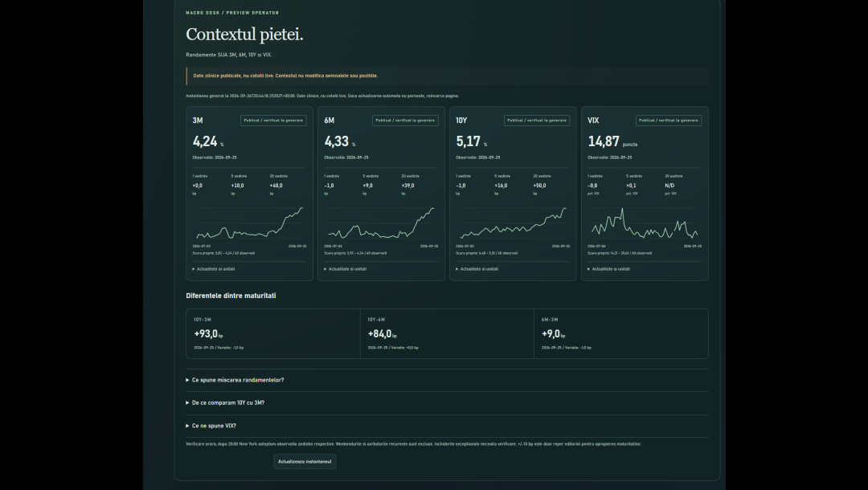Screen dimensions: 868x490
Task: Click the "N/D" 20-session value in VIX card
Action: (x=669, y=186)
